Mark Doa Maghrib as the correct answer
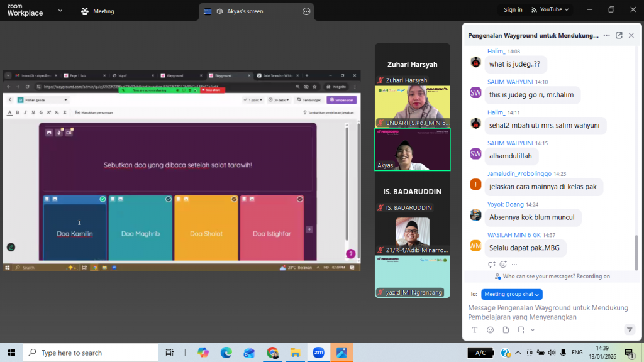Image resolution: width=644 pixels, height=362 pixels. (169, 199)
